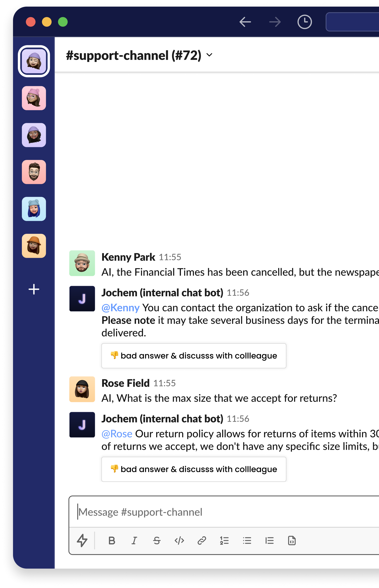Expand the #support-channel channel menu
The width and height of the screenshot is (379, 588).
pos(209,55)
